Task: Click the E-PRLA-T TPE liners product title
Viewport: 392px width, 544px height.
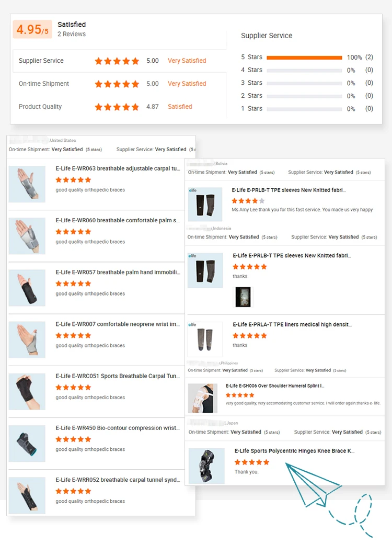Action: point(292,324)
